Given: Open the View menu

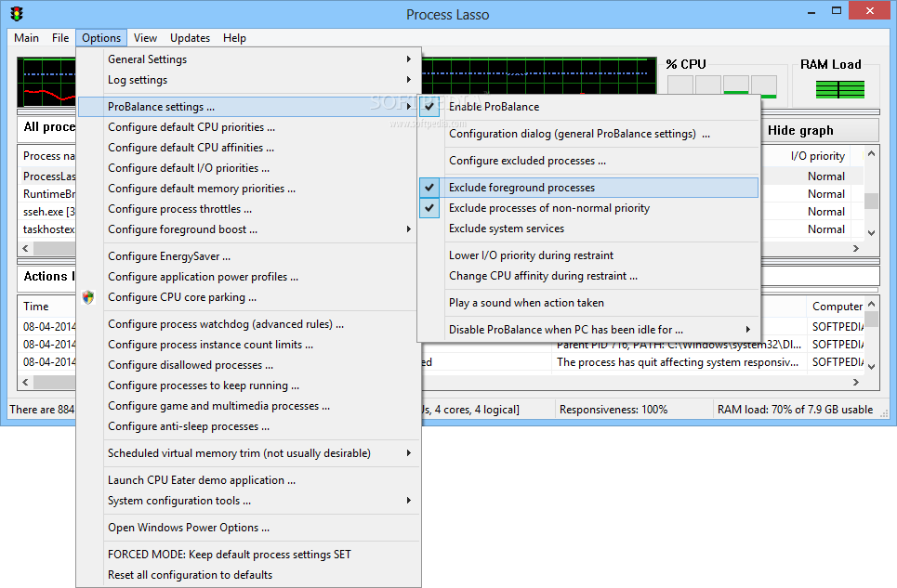Looking at the screenshot, I should pos(145,38).
